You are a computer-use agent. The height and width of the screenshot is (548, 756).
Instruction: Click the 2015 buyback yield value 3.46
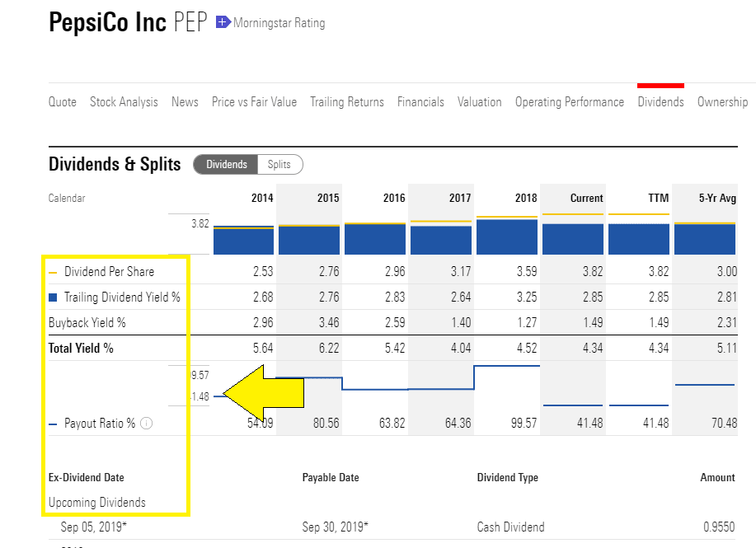pyautogui.click(x=329, y=323)
